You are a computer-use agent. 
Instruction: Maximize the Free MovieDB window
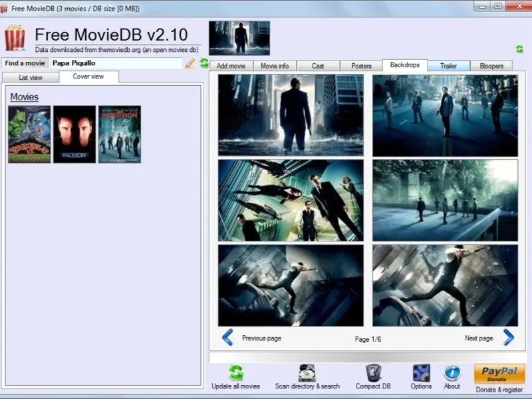(x=497, y=6)
